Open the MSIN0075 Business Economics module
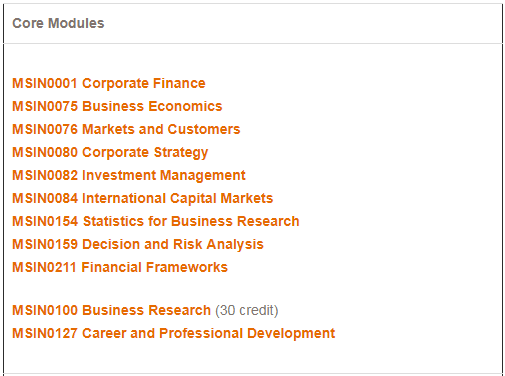Screen dimensions: 505x376 117,106
